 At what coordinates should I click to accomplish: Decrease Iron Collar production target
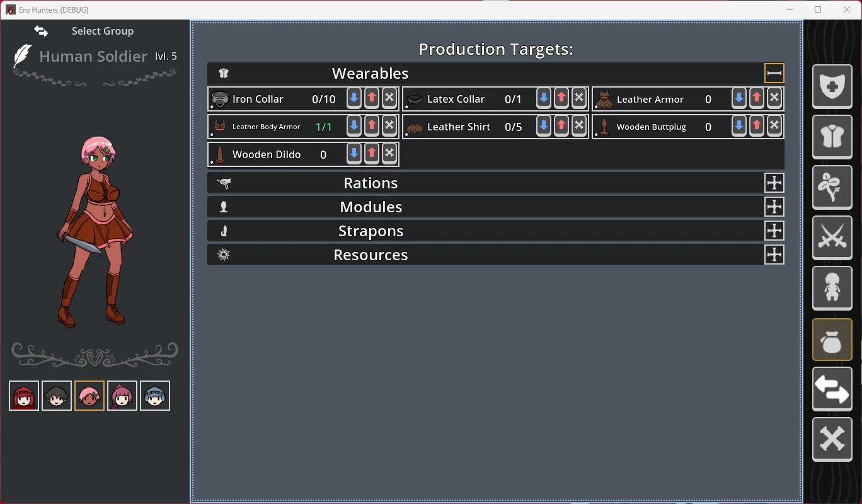point(354,98)
